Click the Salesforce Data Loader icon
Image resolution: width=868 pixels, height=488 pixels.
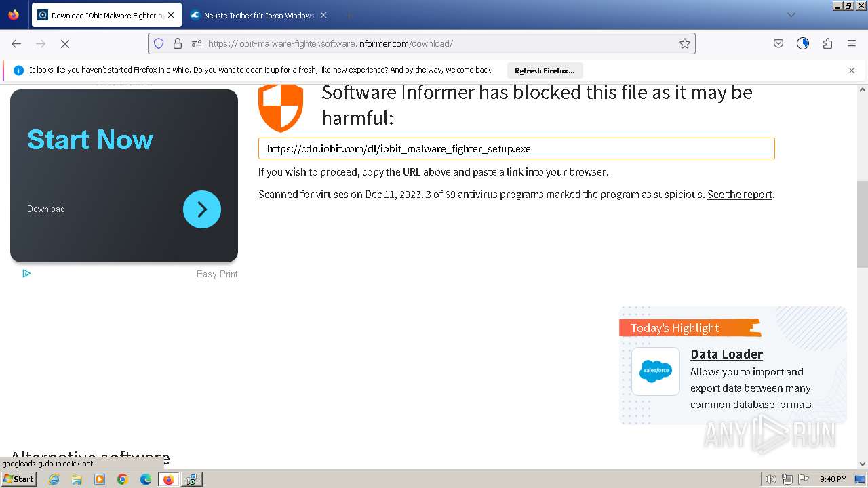click(x=656, y=371)
